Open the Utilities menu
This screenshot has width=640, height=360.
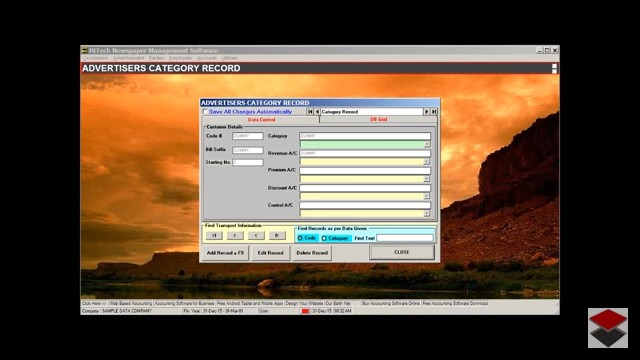(x=229, y=58)
